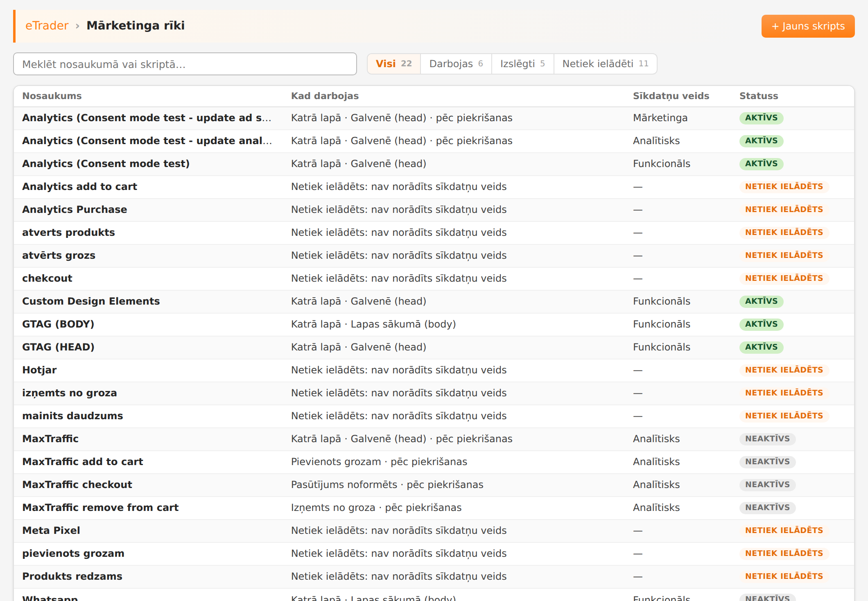868x601 pixels.
Task: Open the Meta Pixel script
Action: tap(51, 531)
